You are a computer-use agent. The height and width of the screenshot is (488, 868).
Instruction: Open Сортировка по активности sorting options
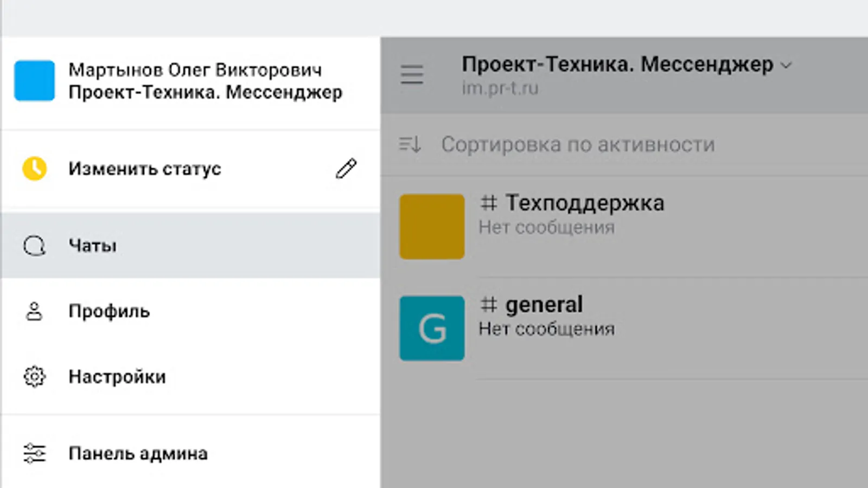pyautogui.click(x=578, y=145)
